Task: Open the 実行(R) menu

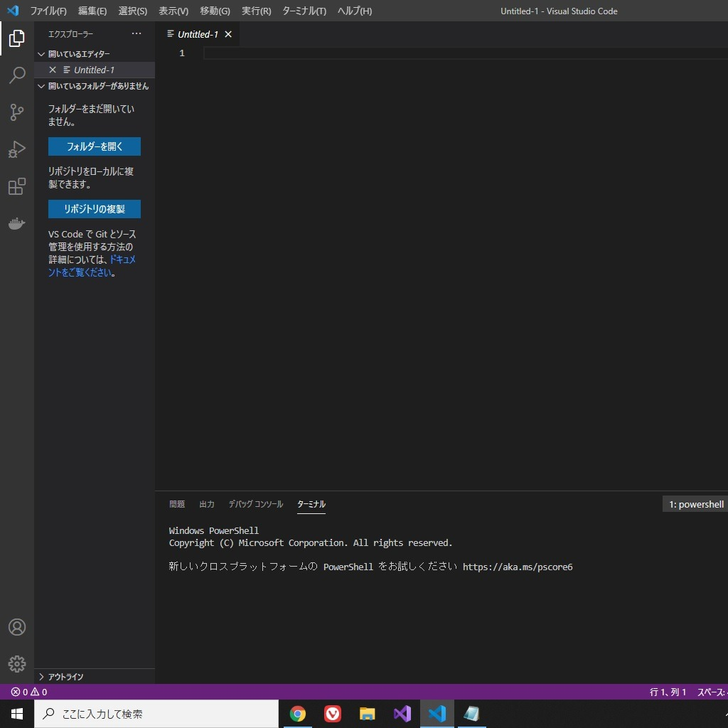Action: [256, 11]
